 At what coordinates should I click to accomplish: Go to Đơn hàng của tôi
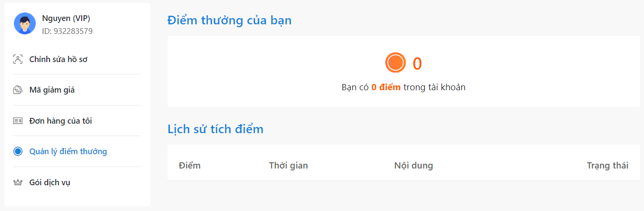tap(61, 121)
